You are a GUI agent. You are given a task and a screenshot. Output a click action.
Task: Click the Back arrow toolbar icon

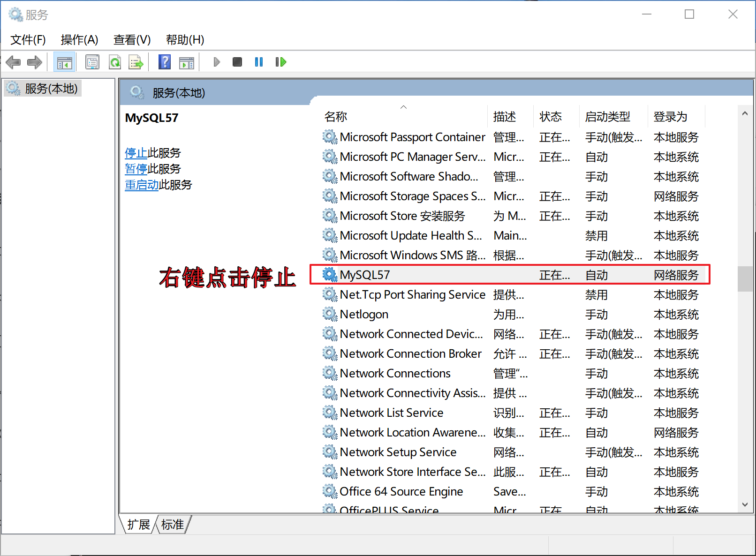click(x=13, y=62)
